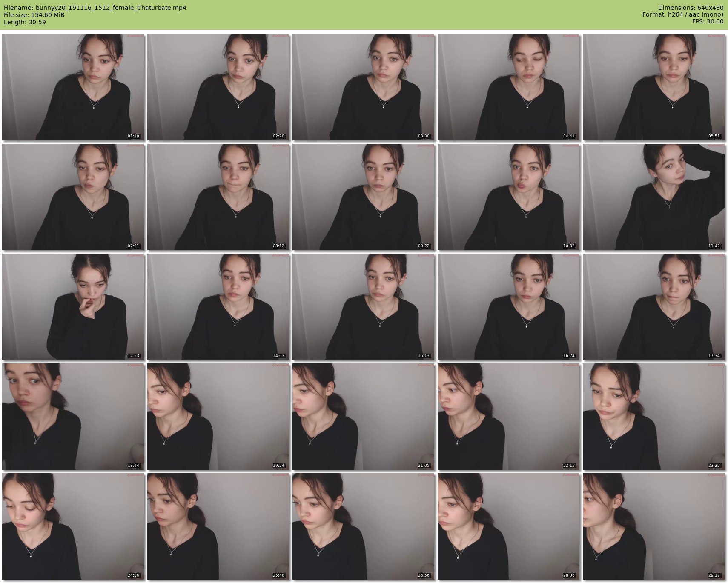
Task: Open the thumbnail timestamped 15:13
Action: (363, 307)
